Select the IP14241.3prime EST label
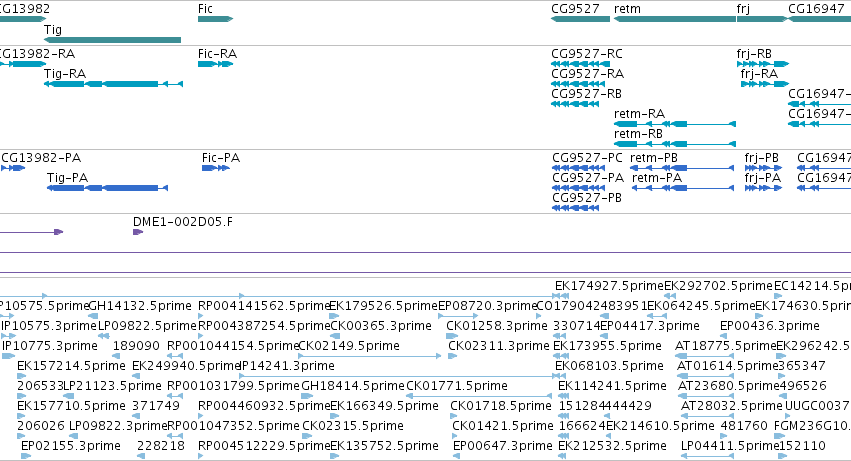Image resolution: width=851 pixels, height=461 pixels. tap(287, 366)
